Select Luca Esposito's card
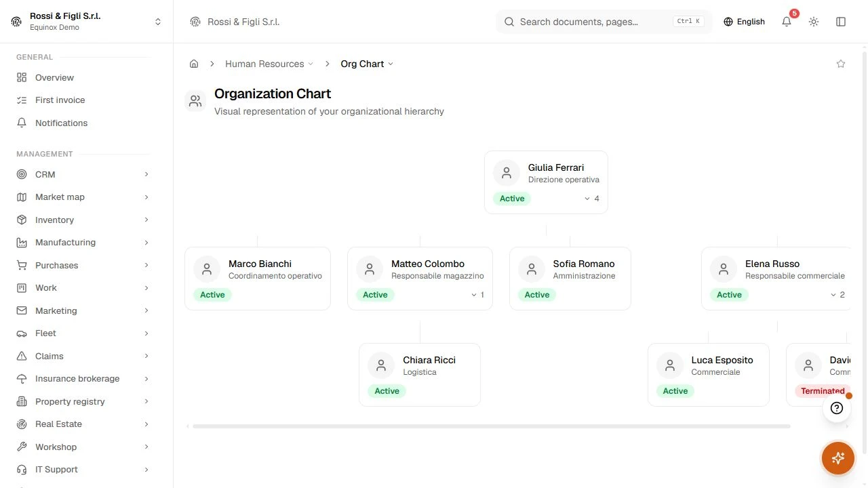The image size is (868, 488). tap(709, 375)
